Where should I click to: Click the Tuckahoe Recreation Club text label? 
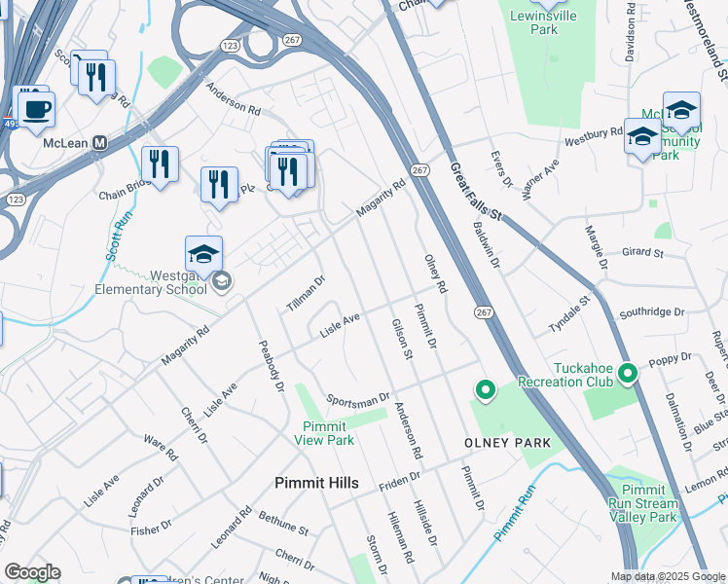coord(565,375)
